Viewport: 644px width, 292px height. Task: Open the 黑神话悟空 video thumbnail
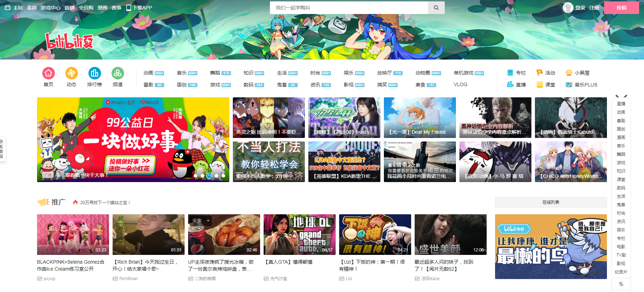pos(495,118)
